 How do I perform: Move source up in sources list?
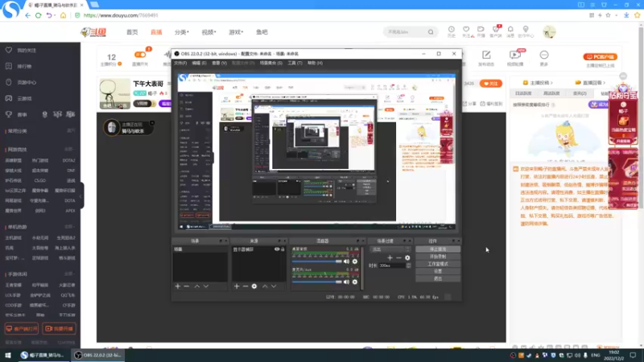(265, 286)
